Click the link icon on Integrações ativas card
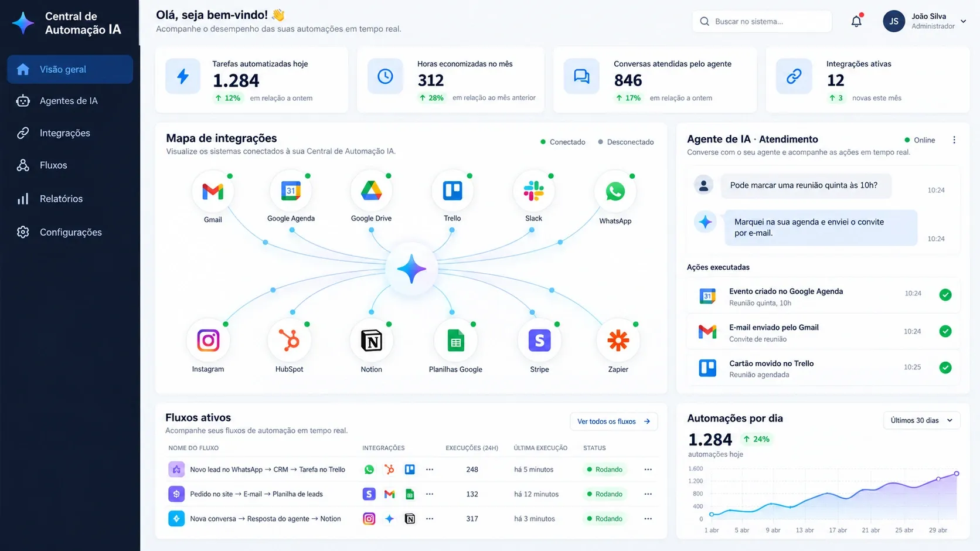The height and width of the screenshot is (551, 980). click(x=794, y=76)
